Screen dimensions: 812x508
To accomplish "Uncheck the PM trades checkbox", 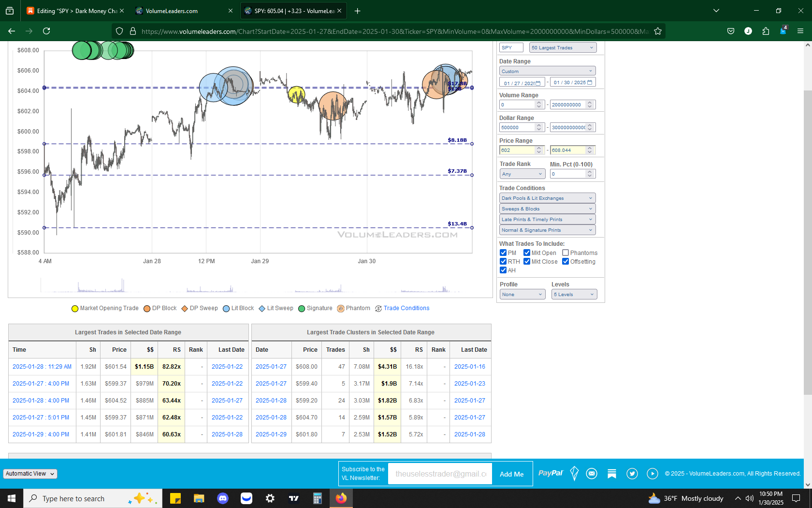I will point(503,253).
